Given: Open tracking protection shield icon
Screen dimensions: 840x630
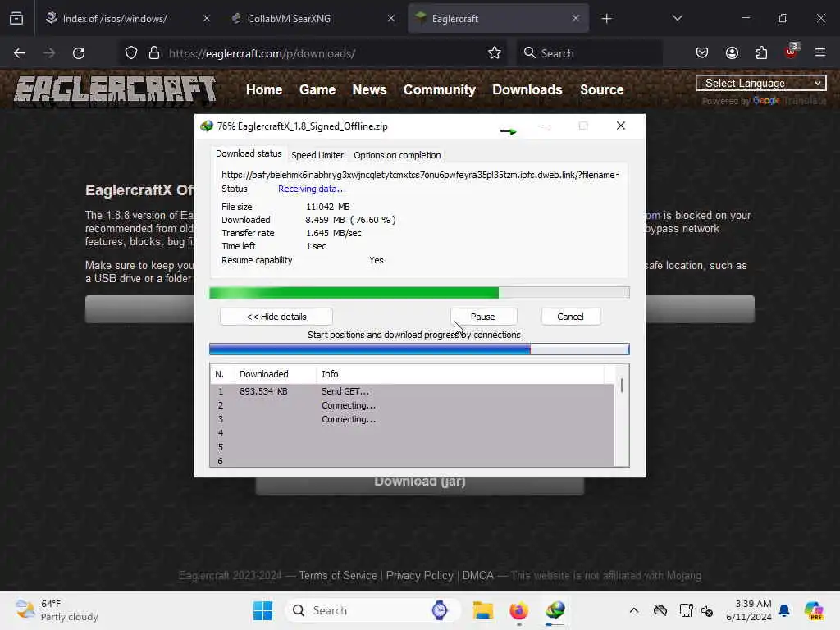Looking at the screenshot, I should (131, 53).
